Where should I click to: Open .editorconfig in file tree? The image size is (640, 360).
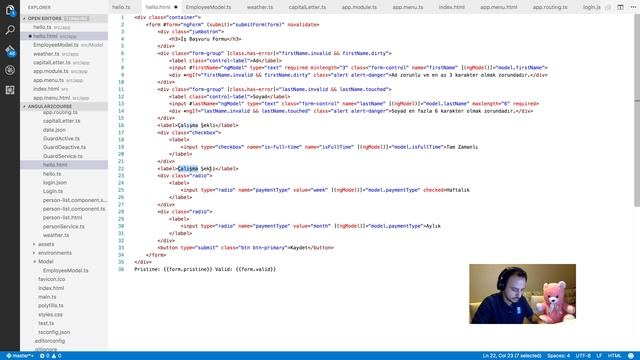(50, 341)
